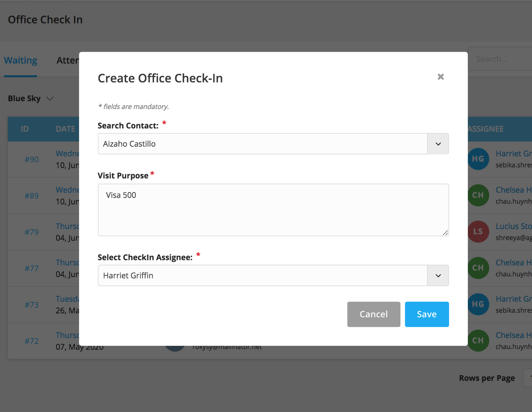Open check-in ID #77
The height and width of the screenshot is (412, 532).
pos(32,268)
